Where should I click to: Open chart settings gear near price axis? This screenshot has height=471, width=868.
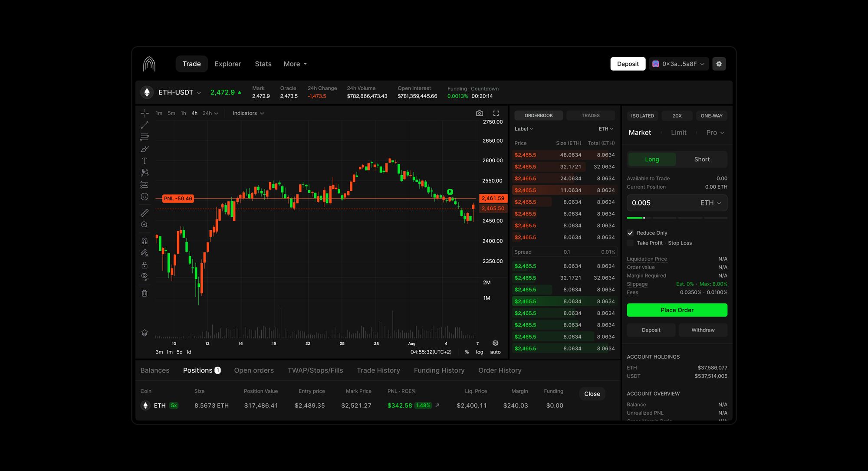(495, 343)
